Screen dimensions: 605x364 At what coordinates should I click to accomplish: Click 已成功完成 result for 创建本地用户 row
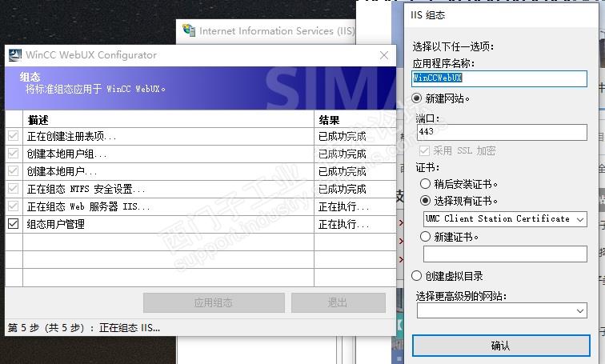pos(343,171)
